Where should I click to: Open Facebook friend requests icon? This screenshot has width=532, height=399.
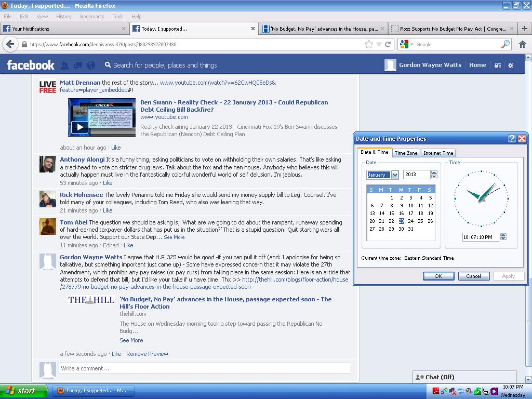pos(65,65)
